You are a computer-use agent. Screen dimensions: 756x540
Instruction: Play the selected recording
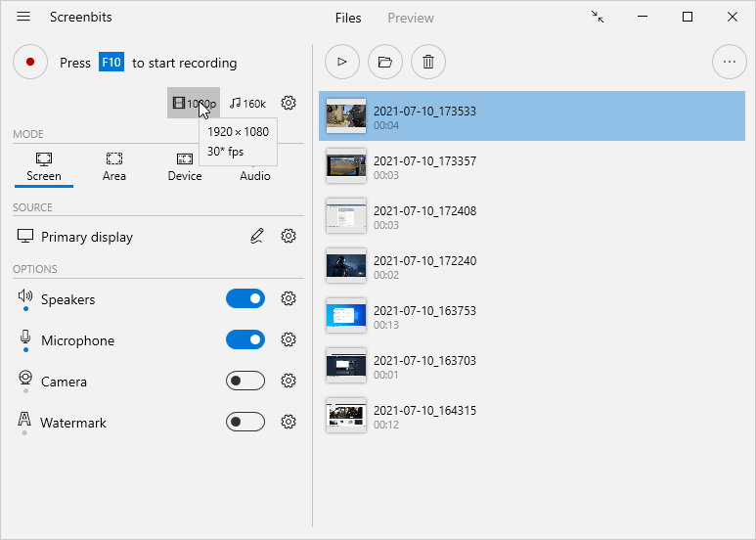(342, 62)
